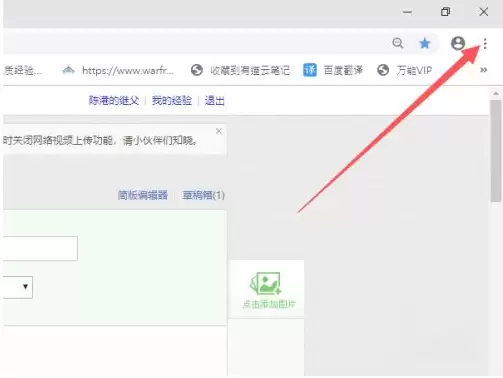
Task: Click the warframe bookmark favicon
Action: click(69, 70)
